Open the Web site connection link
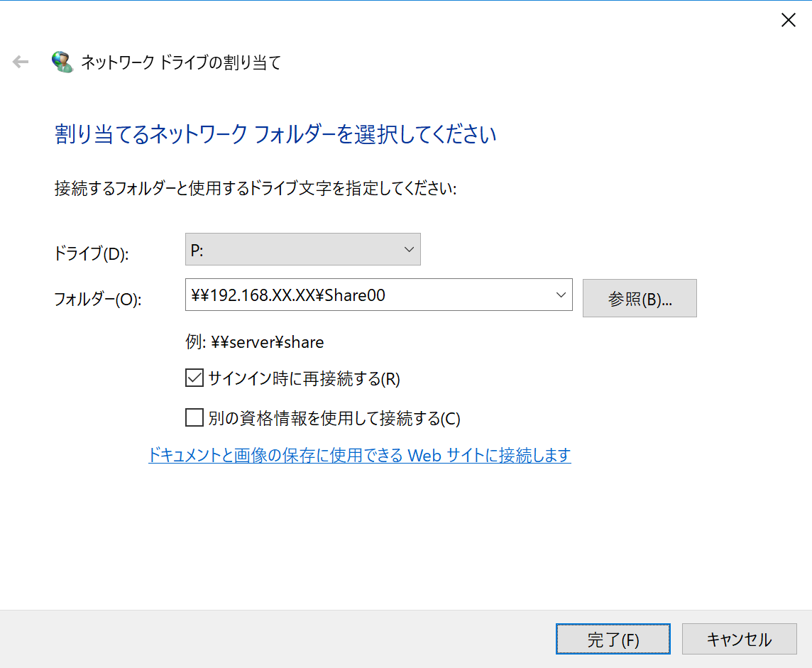The height and width of the screenshot is (668, 812). [359, 455]
